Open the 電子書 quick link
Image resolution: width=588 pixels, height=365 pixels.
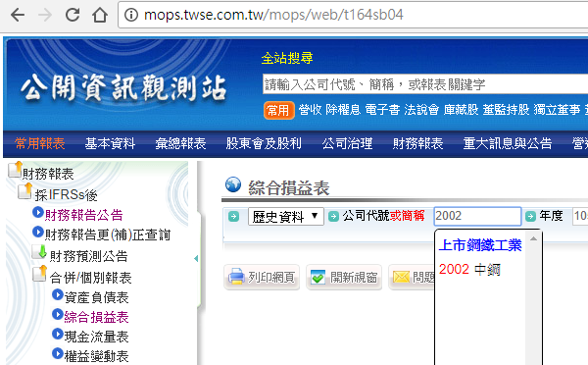pos(382,110)
